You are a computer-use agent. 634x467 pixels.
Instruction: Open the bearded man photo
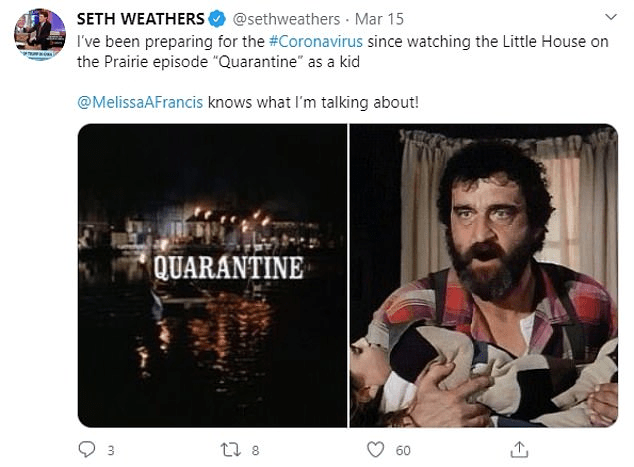click(x=484, y=275)
